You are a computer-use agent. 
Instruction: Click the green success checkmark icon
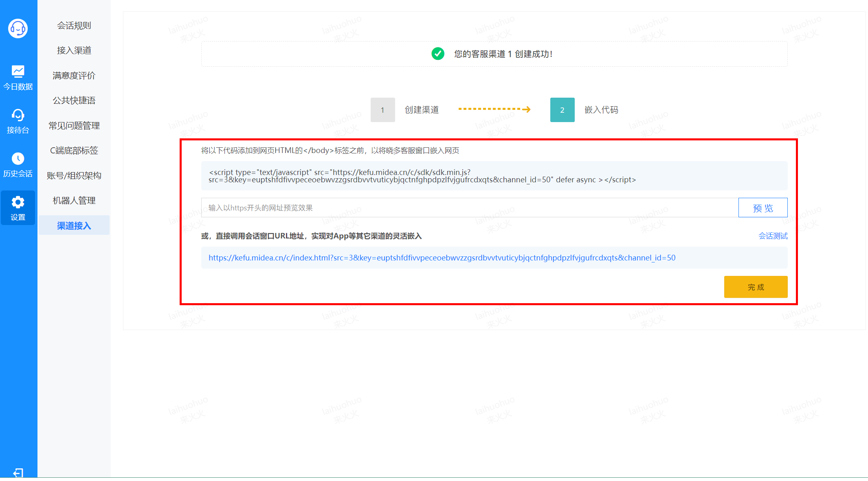[438, 54]
